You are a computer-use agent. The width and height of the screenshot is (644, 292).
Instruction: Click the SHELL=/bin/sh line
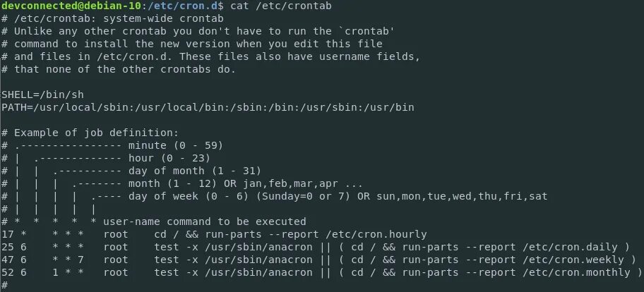(42, 95)
